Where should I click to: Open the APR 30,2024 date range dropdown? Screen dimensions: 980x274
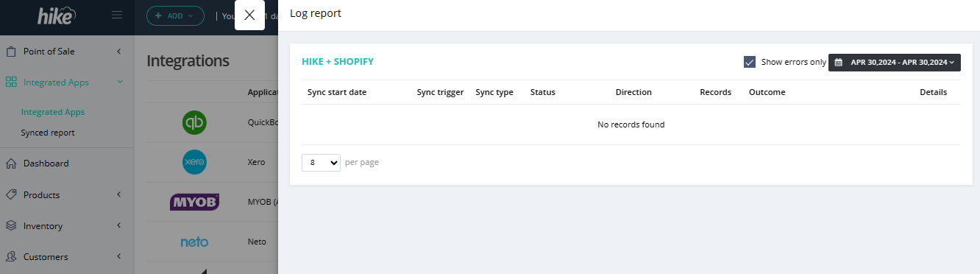point(895,63)
